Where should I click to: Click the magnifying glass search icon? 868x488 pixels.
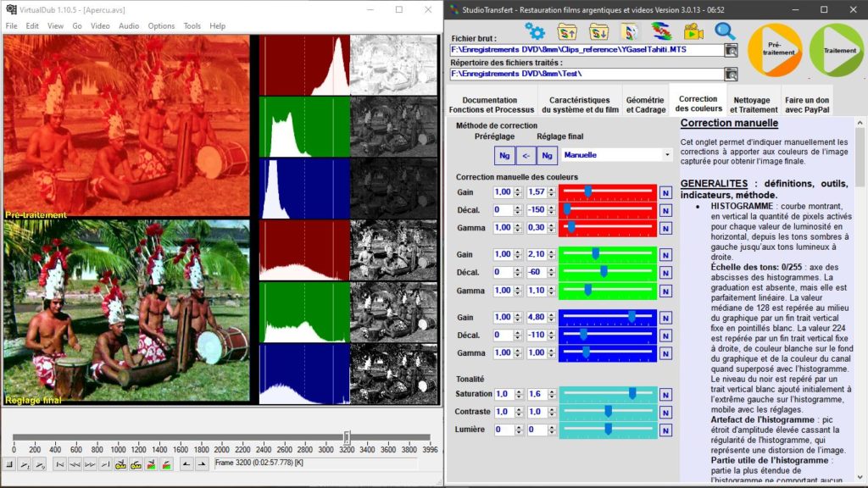(x=725, y=31)
